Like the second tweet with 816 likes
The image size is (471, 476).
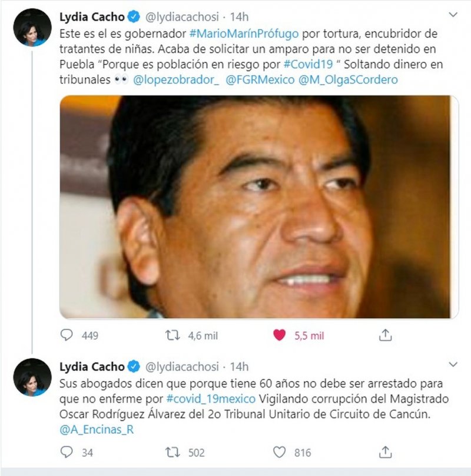(x=280, y=452)
